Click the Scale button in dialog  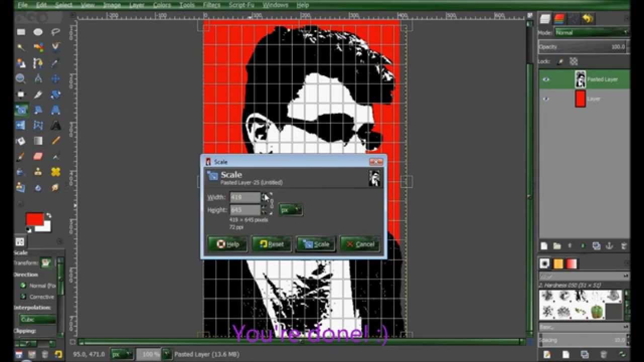click(x=315, y=244)
